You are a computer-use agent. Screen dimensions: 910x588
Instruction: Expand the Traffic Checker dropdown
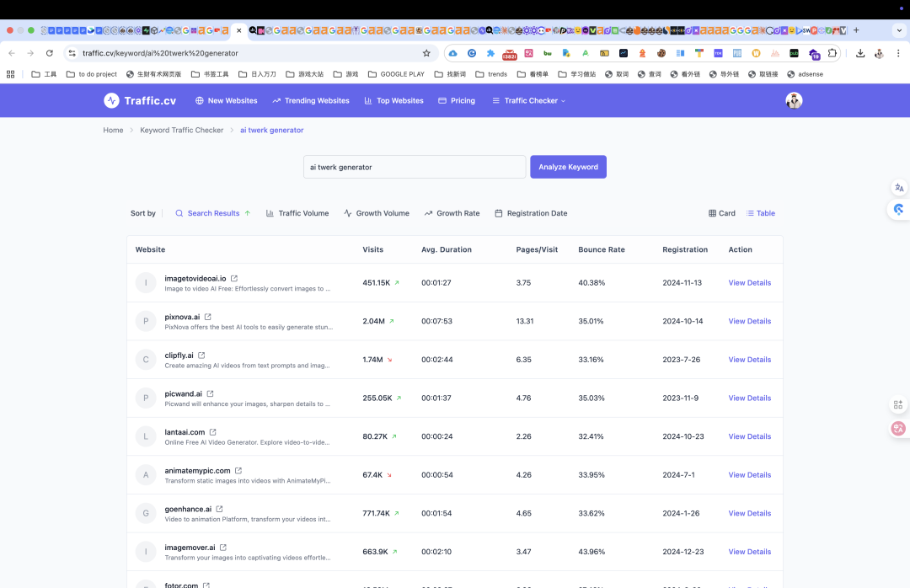528,100
